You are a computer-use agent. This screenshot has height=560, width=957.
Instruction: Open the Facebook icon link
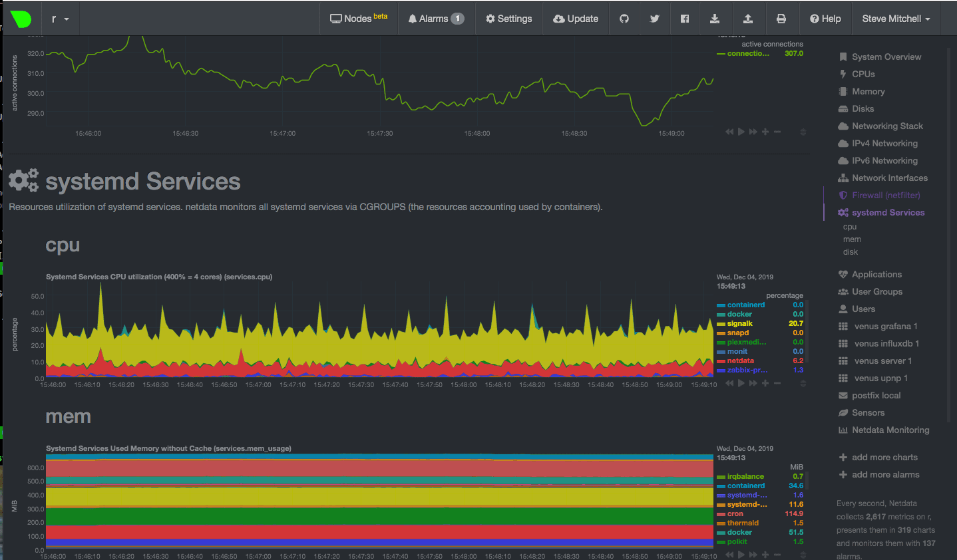point(685,19)
